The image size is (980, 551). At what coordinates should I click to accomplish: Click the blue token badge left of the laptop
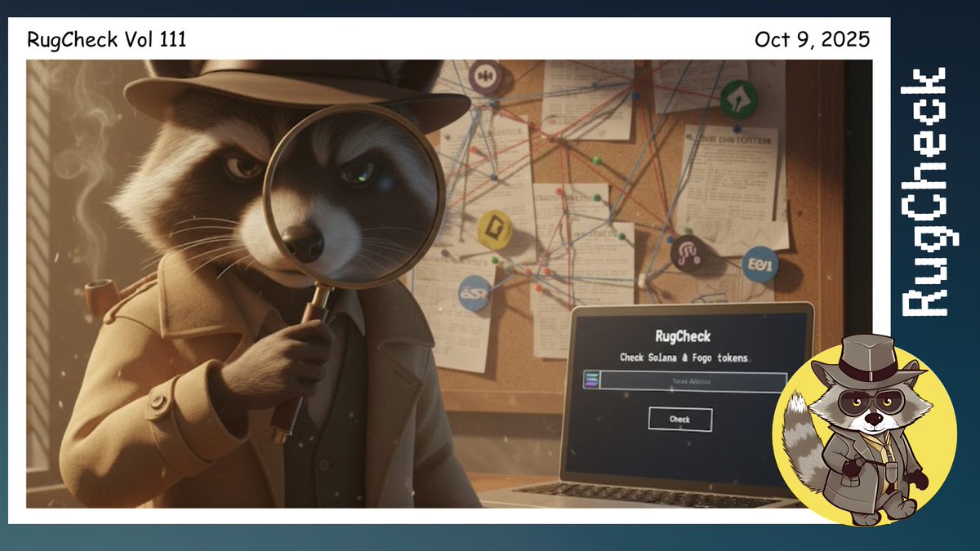click(474, 293)
